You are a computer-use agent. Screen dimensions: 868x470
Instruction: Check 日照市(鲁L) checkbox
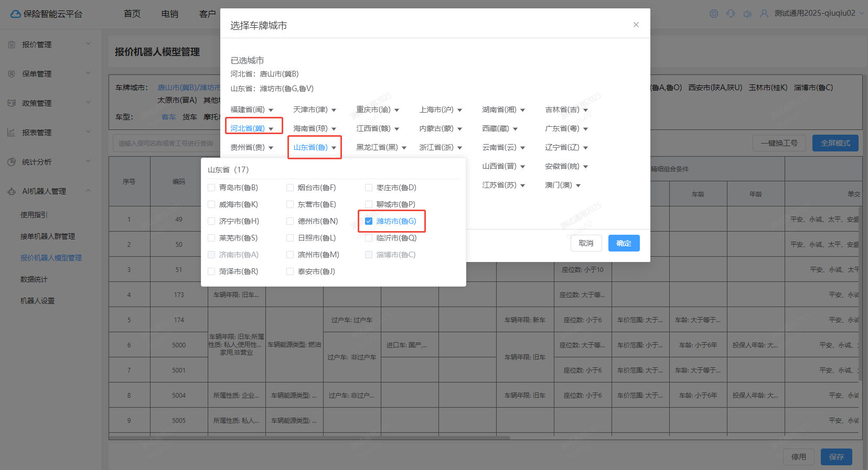[x=290, y=238]
